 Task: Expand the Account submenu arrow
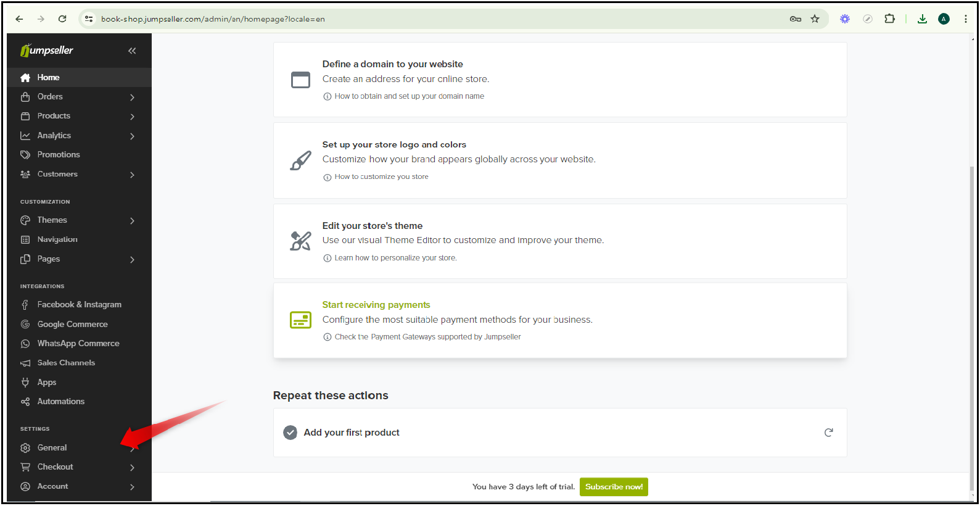tap(132, 487)
